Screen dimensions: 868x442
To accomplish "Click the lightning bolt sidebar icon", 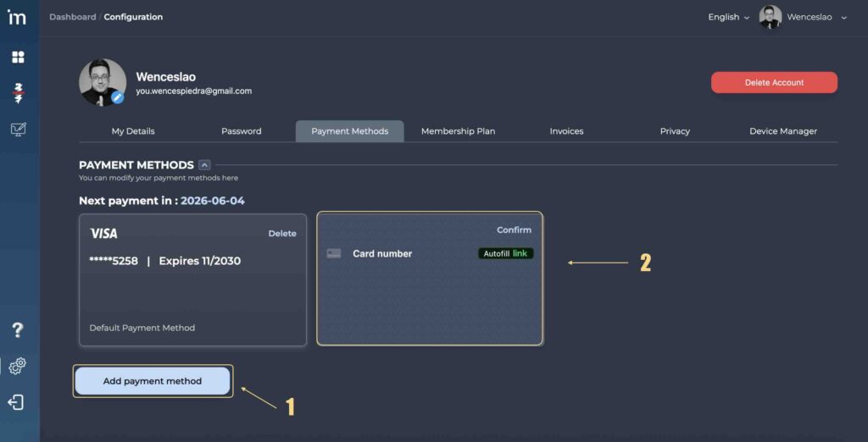I will (18, 93).
